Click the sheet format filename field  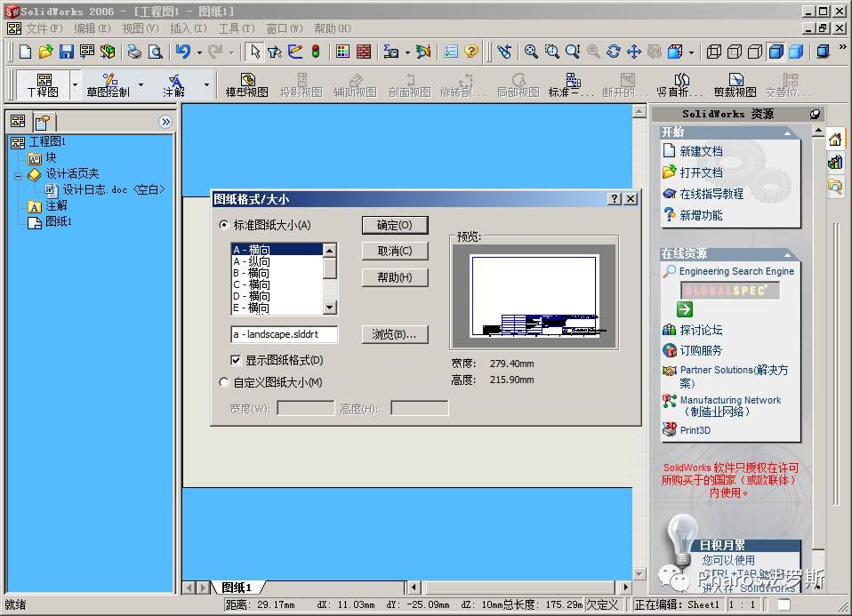click(x=285, y=334)
